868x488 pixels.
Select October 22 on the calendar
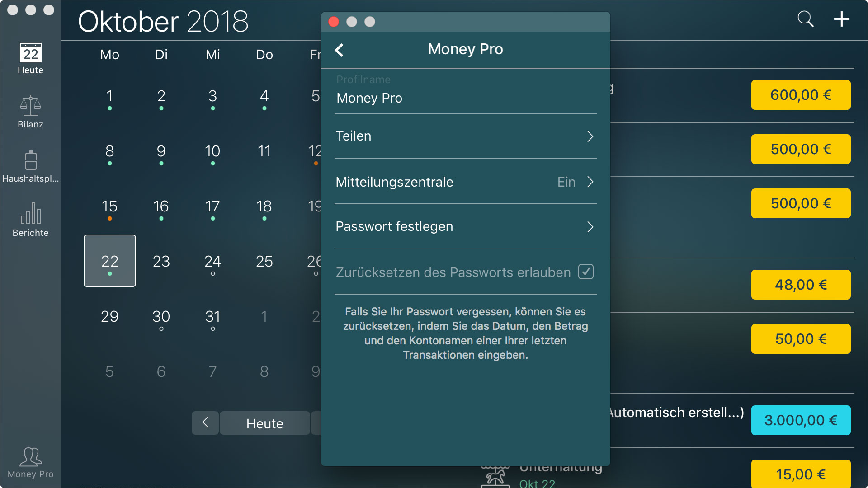click(x=110, y=259)
